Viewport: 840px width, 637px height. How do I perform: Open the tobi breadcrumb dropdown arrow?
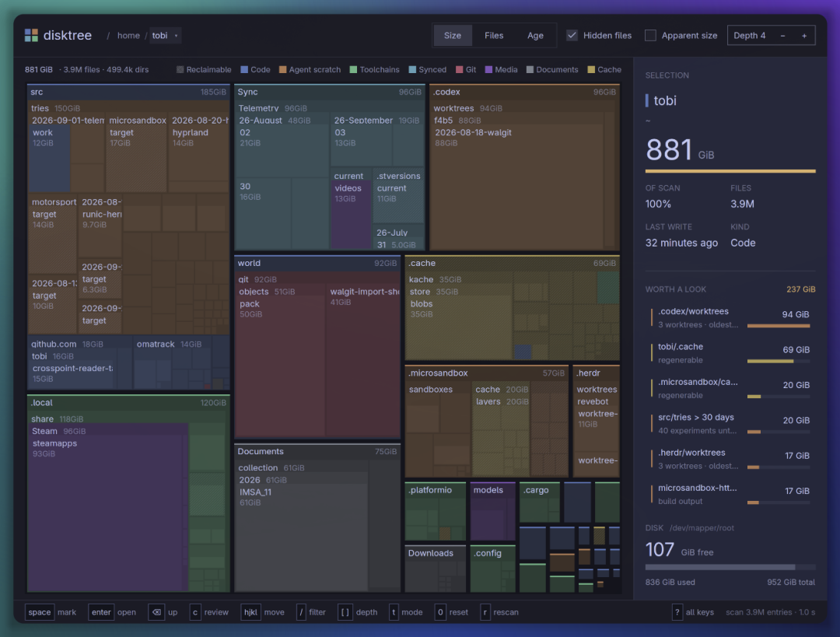pyautogui.click(x=176, y=36)
